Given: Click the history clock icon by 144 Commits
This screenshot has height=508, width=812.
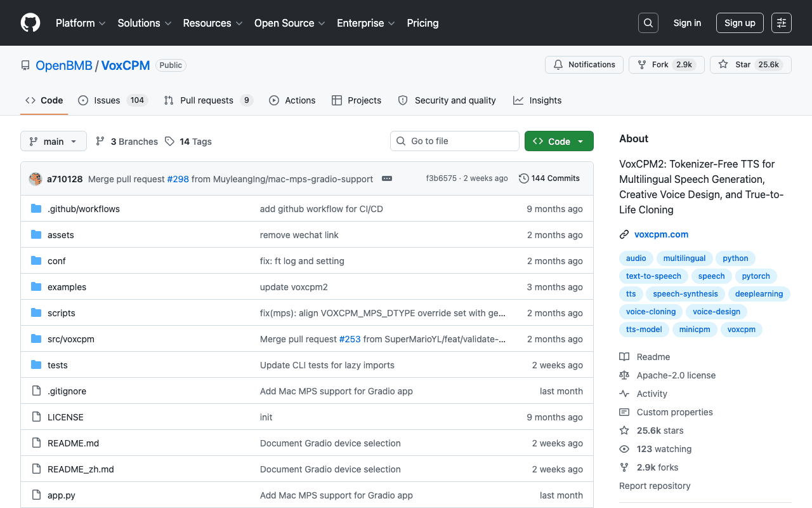Looking at the screenshot, I should pyautogui.click(x=524, y=178).
